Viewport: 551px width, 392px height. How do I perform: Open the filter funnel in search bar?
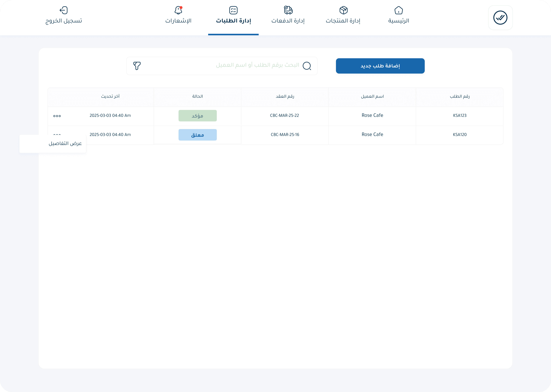pos(137,66)
